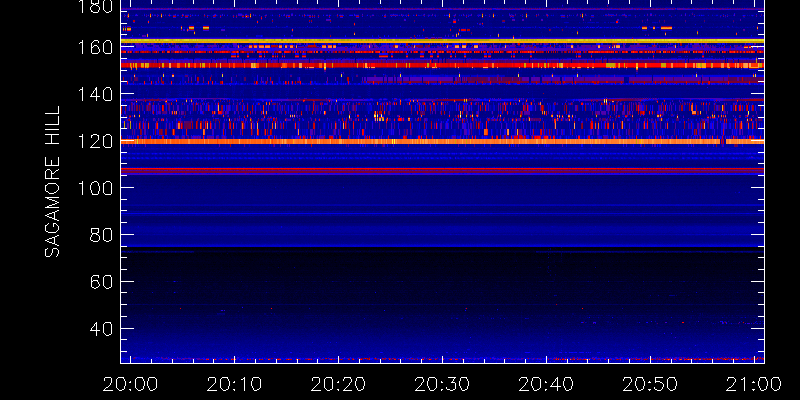
Task: Click the 180 frequency axis label
Action: (93, 7)
